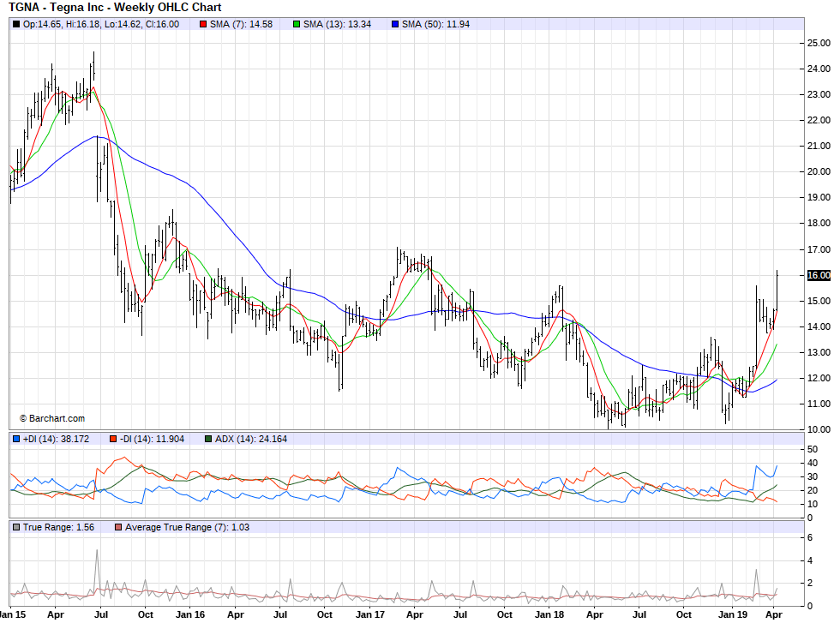Viewport: 840px width, 641px height.
Task: Click the SMA (50): 11.94 label
Action: point(435,24)
